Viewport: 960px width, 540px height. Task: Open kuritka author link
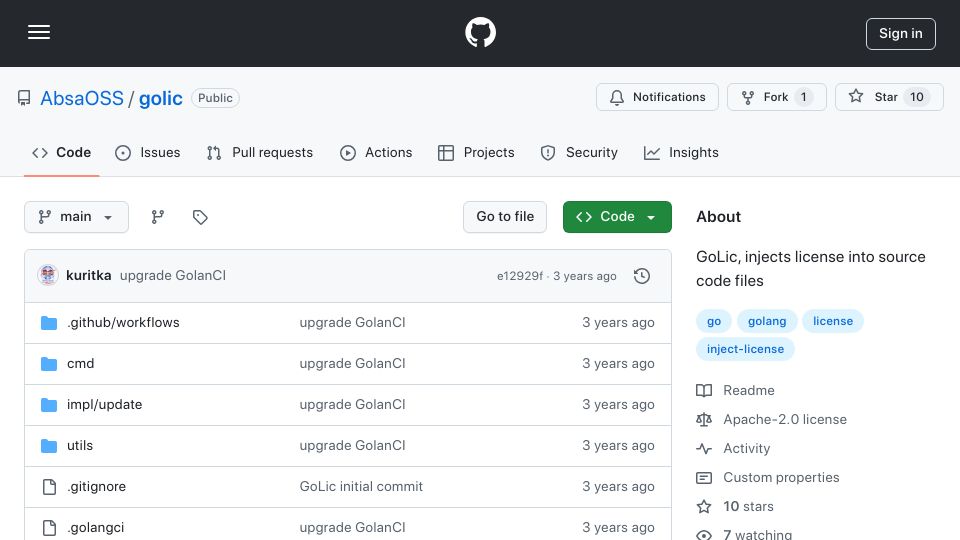tap(89, 276)
